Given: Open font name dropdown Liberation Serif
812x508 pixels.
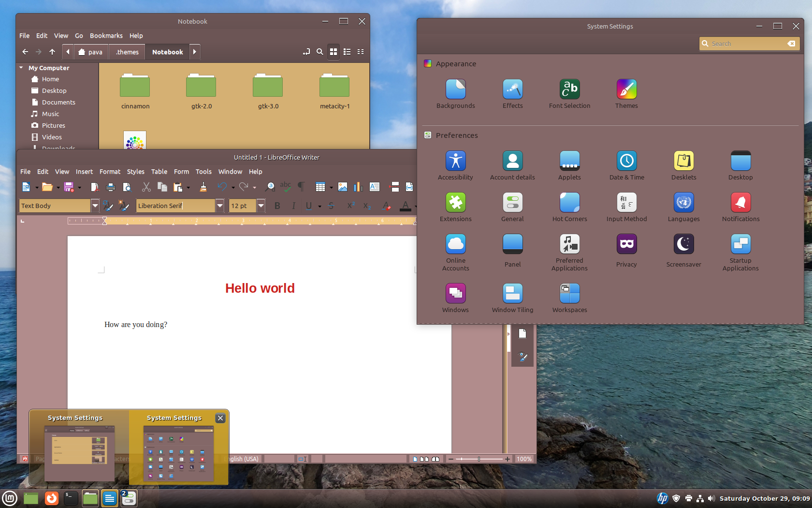Looking at the screenshot, I should 220,206.
